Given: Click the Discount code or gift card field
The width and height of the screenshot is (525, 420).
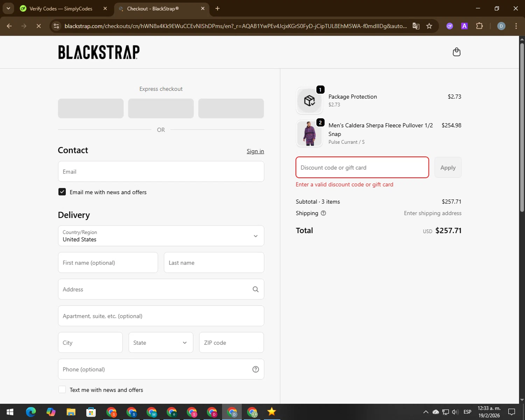Looking at the screenshot, I should 362,167.
